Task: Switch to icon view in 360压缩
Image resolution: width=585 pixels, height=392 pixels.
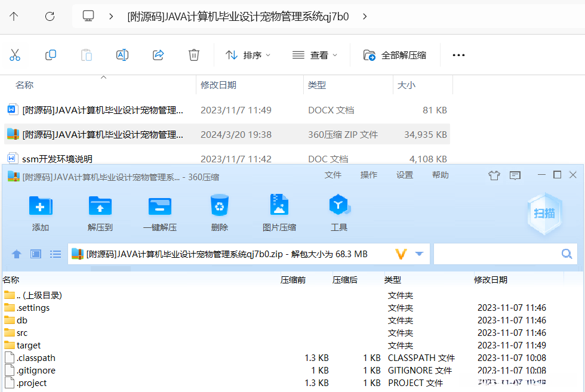Action: tap(36, 254)
